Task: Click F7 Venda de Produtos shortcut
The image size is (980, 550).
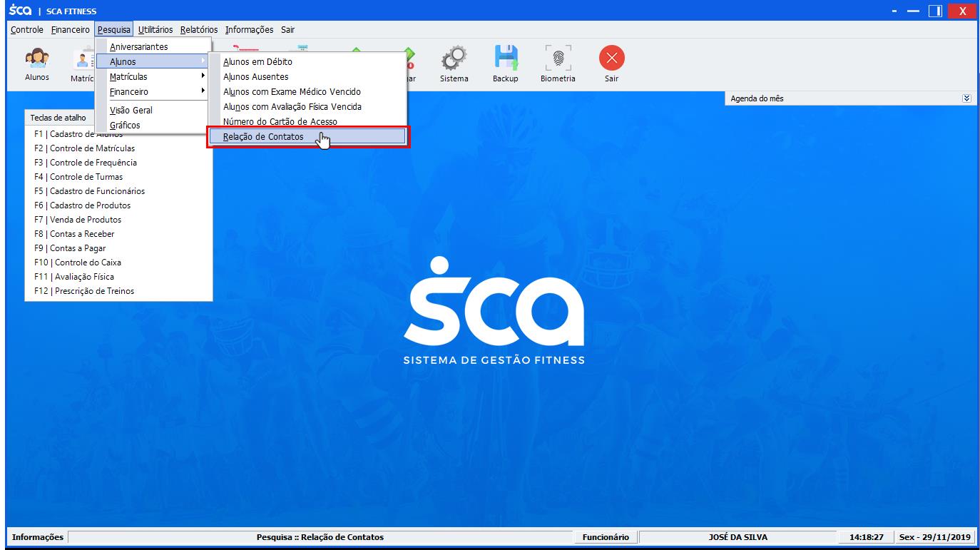Action: (78, 220)
